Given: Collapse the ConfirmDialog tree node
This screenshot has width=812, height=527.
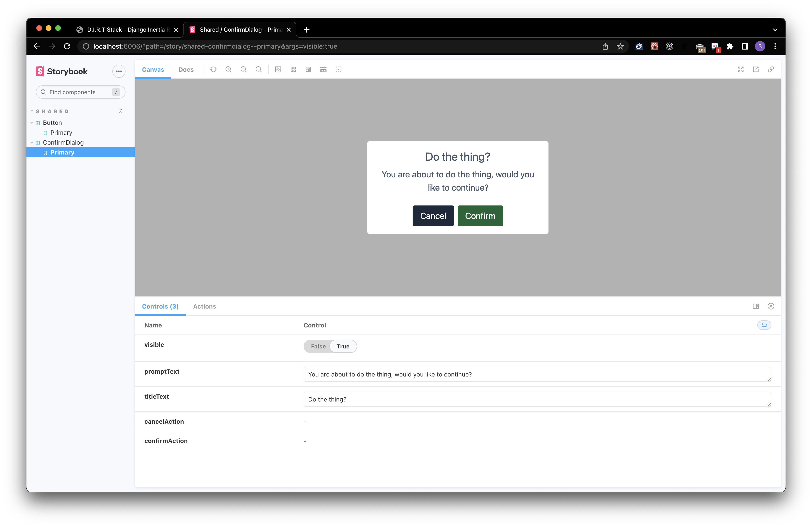Looking at the screenshot, I should pyautogui.click(x=32, y=142).
